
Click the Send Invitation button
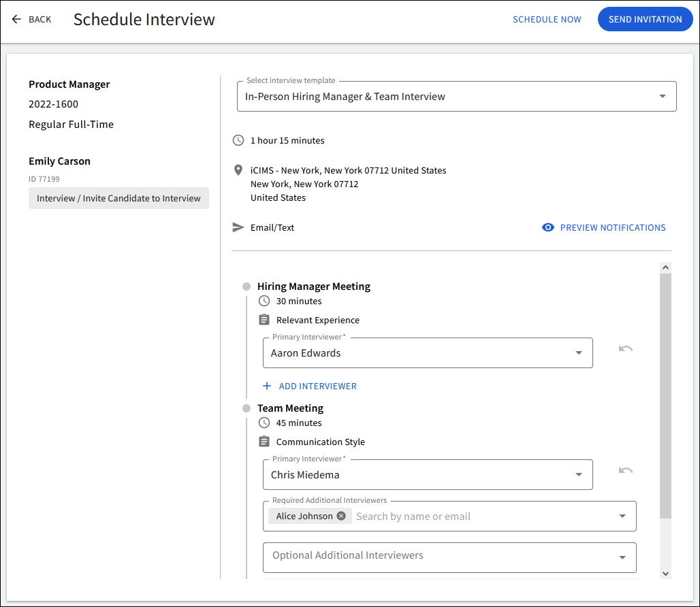click(x=645, y=19)
